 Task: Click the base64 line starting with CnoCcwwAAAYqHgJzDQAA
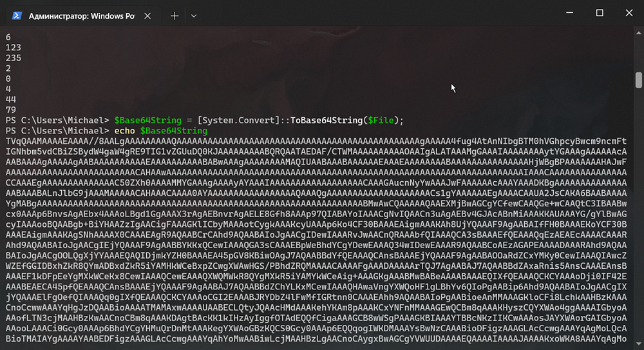[316, 307]
